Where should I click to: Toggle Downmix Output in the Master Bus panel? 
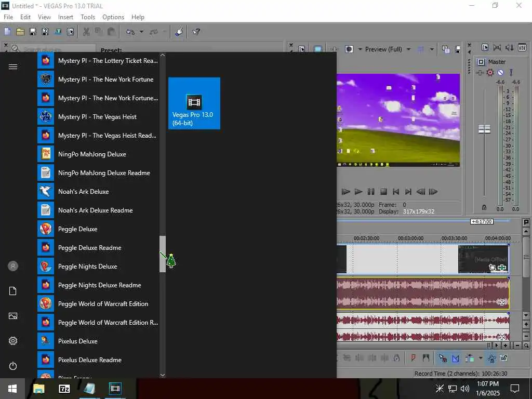tap(497, 47)
